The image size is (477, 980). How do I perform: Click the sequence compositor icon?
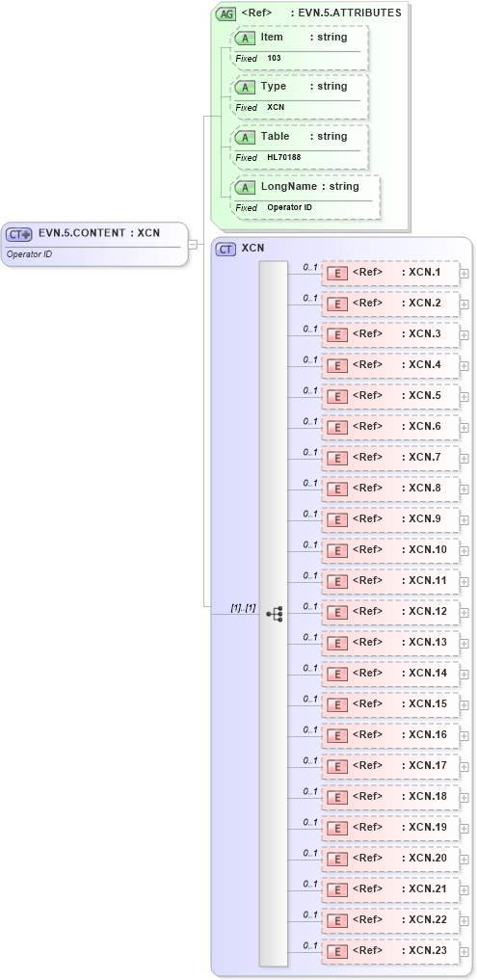click(275, 614)
